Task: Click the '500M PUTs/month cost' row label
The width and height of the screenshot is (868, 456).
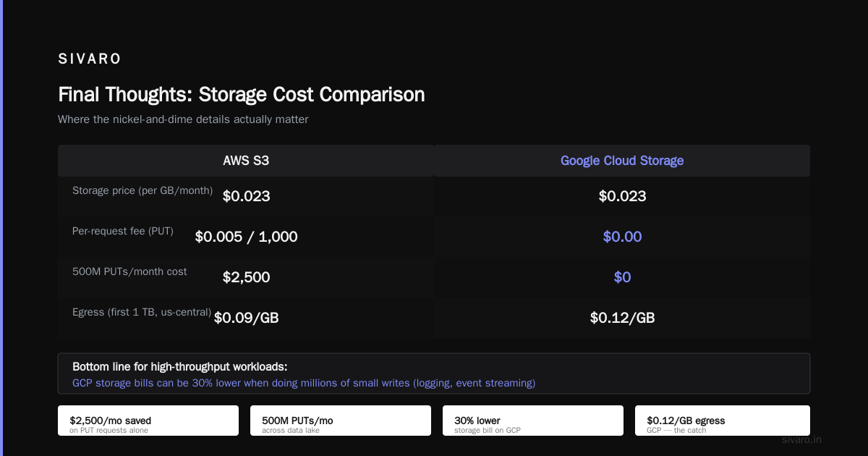Action: tap(129, 271)
